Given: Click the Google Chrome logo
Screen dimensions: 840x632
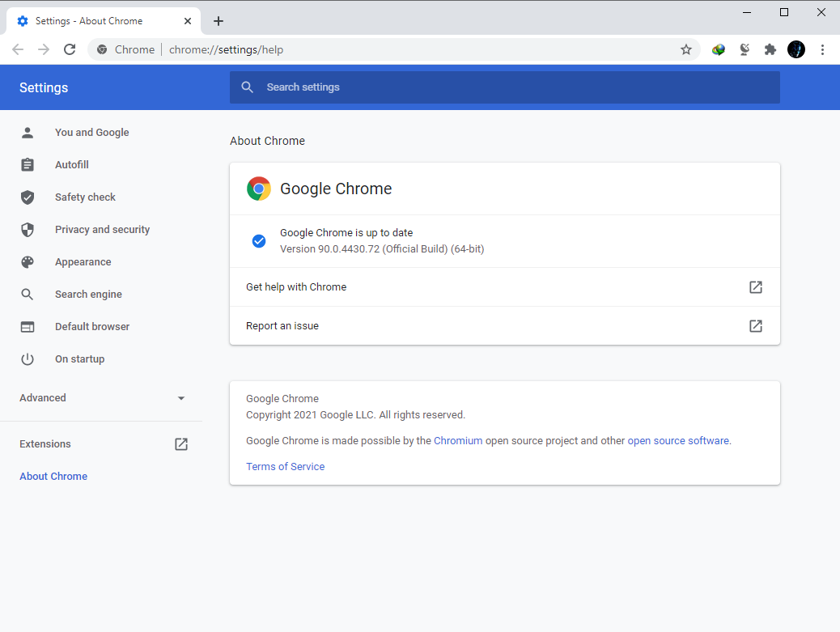Looking at the screenshot, I should pyautogui.click(x=259, y=189).
